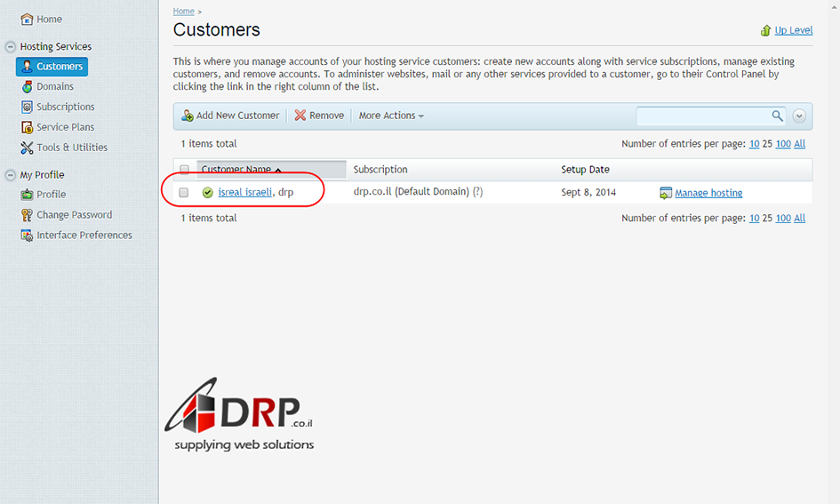Click Add New Customer button

231,116
